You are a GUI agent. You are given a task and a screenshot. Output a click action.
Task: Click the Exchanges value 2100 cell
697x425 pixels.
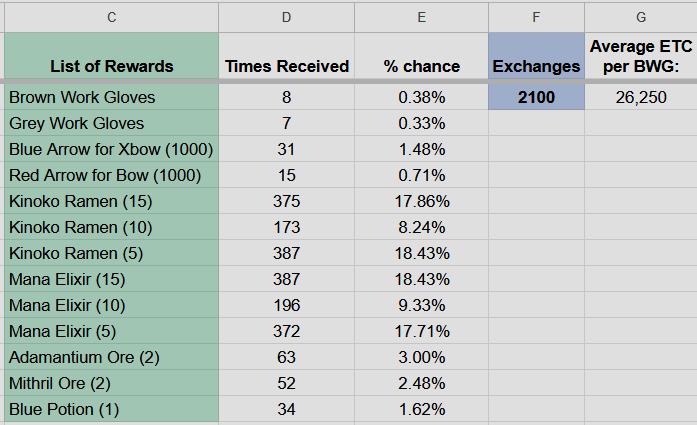[536, 98]
